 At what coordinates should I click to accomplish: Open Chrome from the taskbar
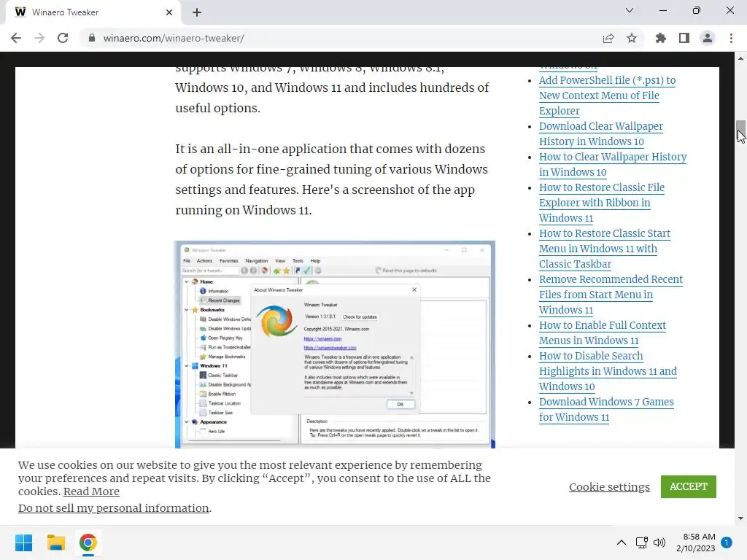(88, 542)
